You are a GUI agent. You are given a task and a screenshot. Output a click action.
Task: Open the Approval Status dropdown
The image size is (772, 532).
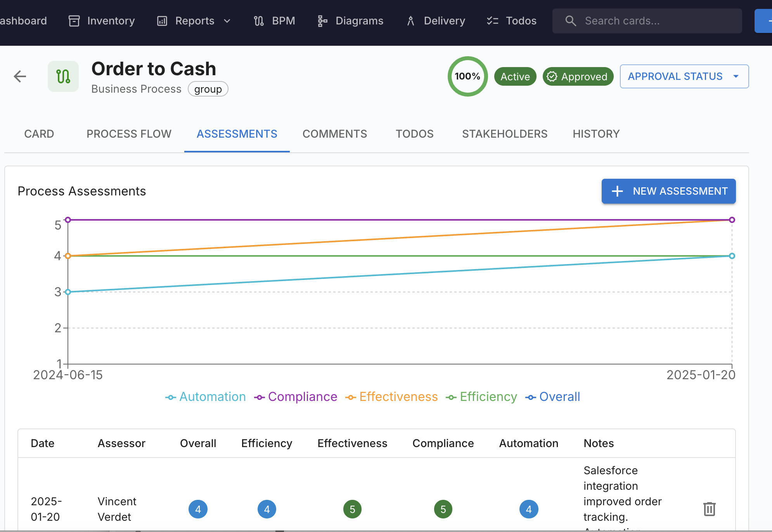[684, 76]
